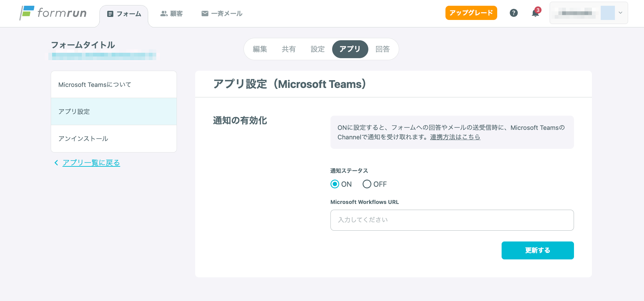Screen dimensions: 644x301
Task: Click the 通知の有効化 section label
Action: pos(240,120)
